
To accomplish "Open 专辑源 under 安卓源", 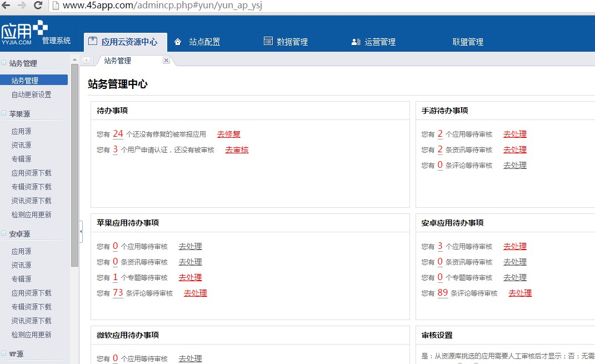I will [x=21, y=279].
